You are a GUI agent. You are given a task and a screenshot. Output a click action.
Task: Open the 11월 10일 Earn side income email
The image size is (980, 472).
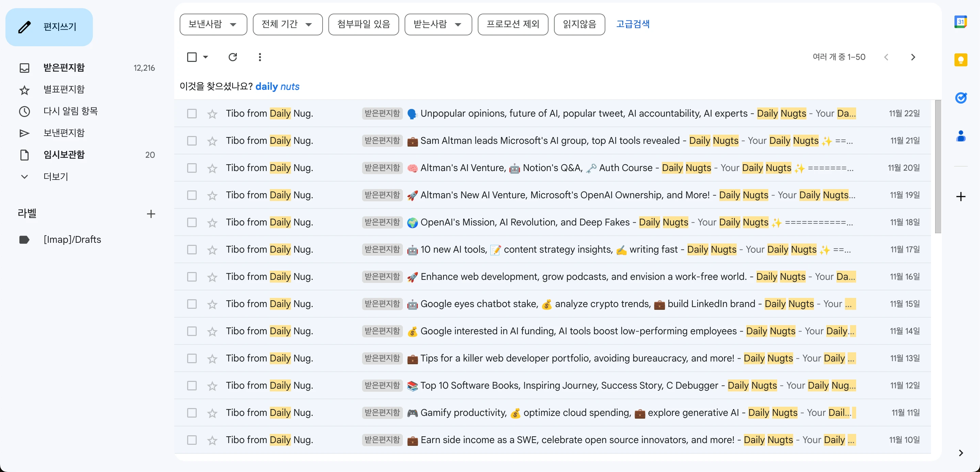click(552, 440)
